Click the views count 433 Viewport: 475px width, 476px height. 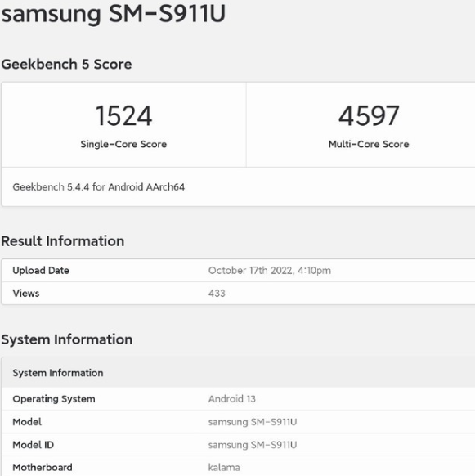[217, 294]
